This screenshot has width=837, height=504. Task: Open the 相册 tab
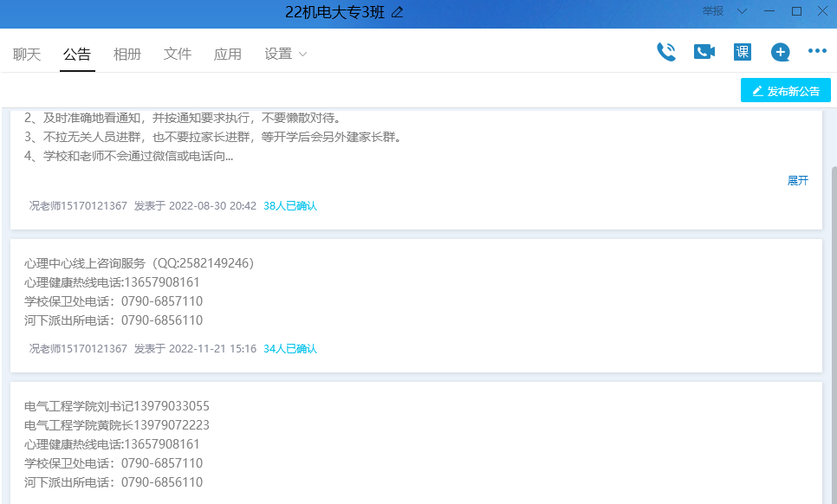(x=127, y=54)
